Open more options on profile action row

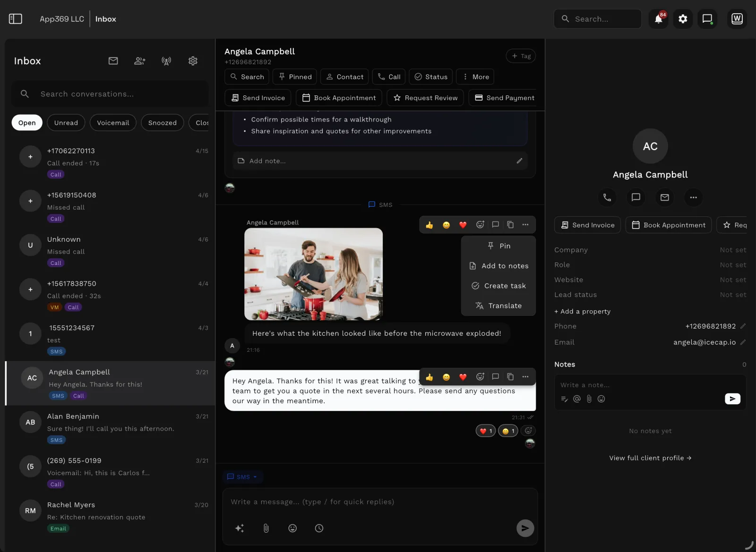pos(693,197)
